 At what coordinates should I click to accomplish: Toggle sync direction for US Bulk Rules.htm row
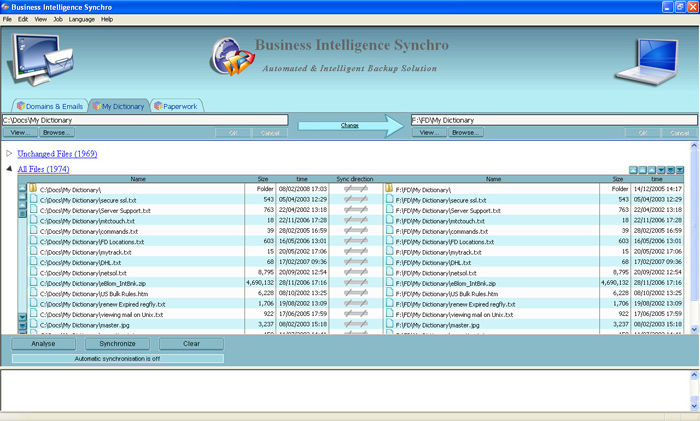click(x=356, y=293)
